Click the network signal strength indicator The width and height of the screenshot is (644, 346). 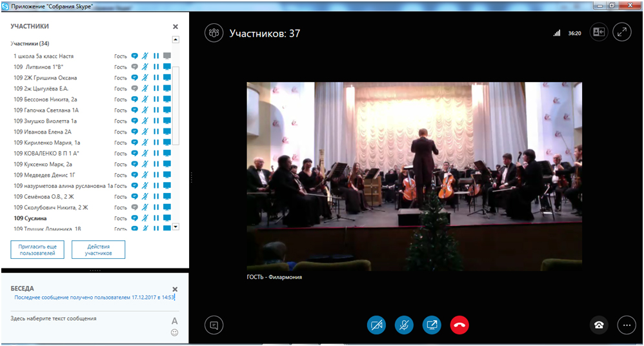point(557,33)
